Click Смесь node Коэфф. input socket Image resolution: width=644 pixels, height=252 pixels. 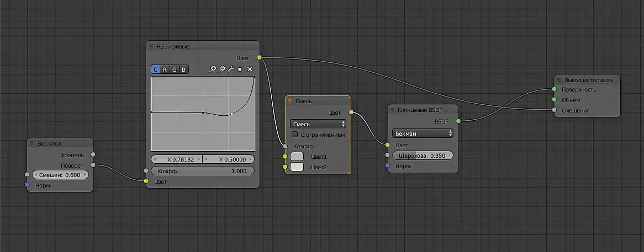click(285, 146)
